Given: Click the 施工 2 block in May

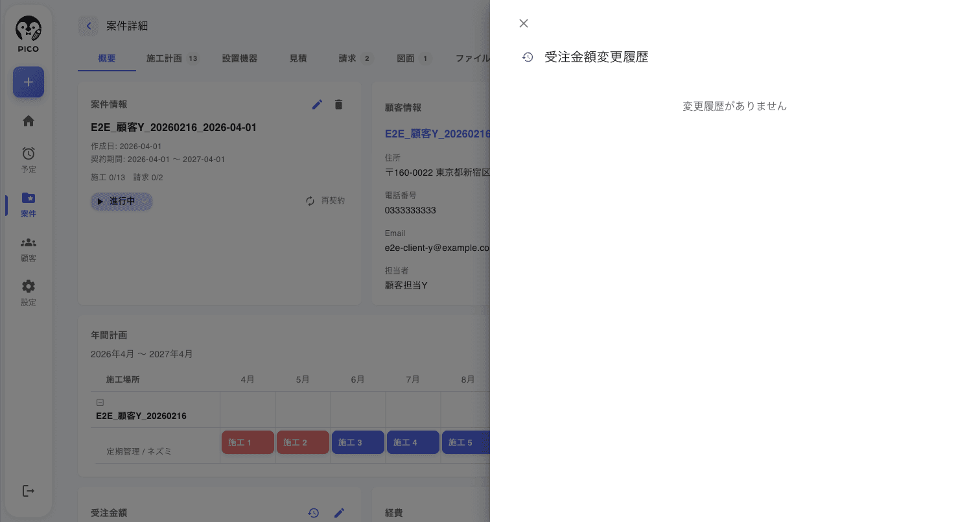Looking at the screenshot, I should (x=303, y=442).
